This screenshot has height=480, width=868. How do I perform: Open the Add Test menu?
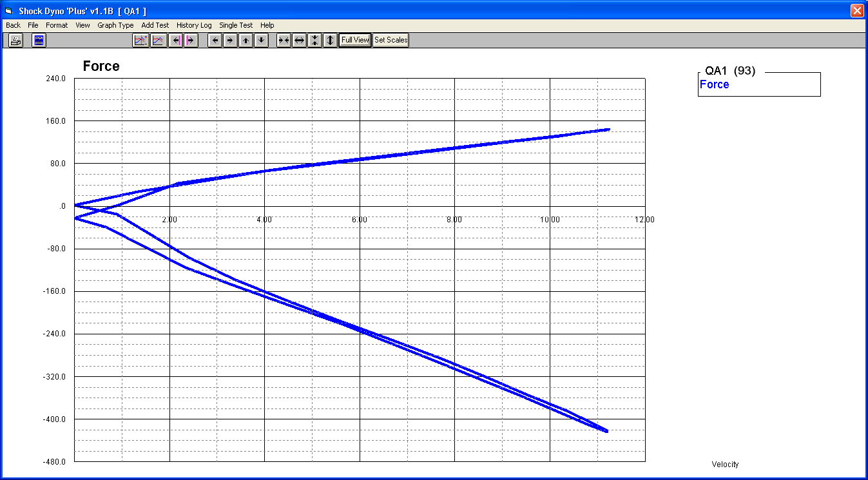point(155,25)
